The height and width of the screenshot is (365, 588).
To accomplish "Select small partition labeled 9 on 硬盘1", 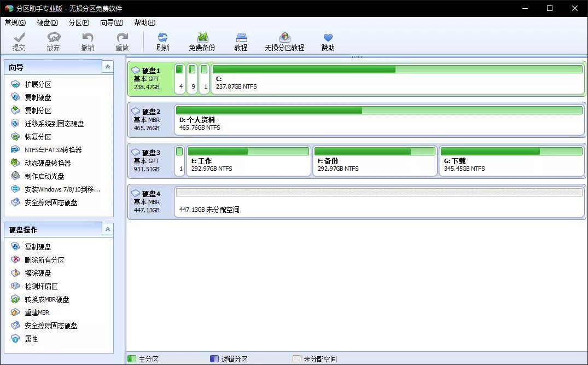I will (192, 79).
